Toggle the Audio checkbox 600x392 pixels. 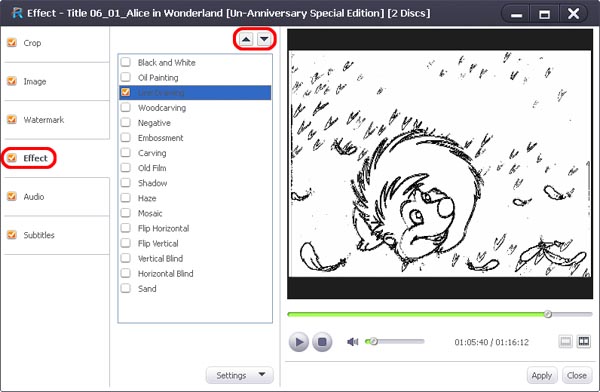12,196
